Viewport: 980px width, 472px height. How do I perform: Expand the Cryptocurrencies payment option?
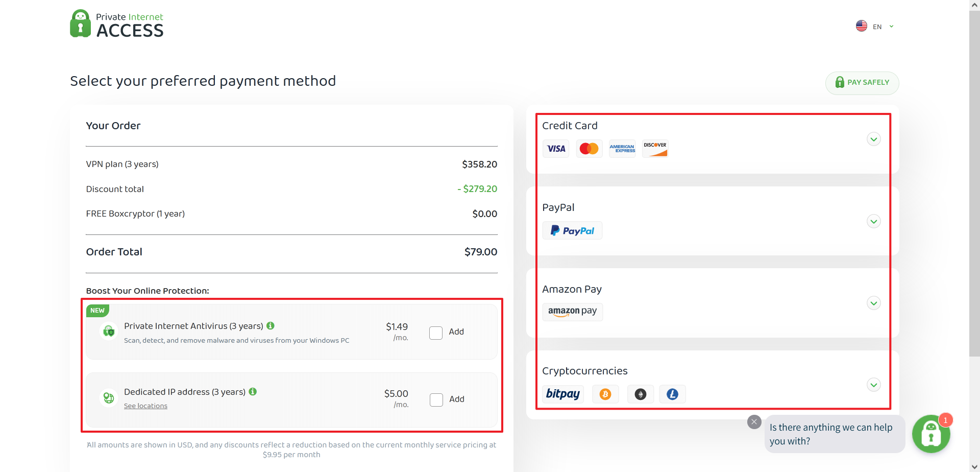click(874, 385)
